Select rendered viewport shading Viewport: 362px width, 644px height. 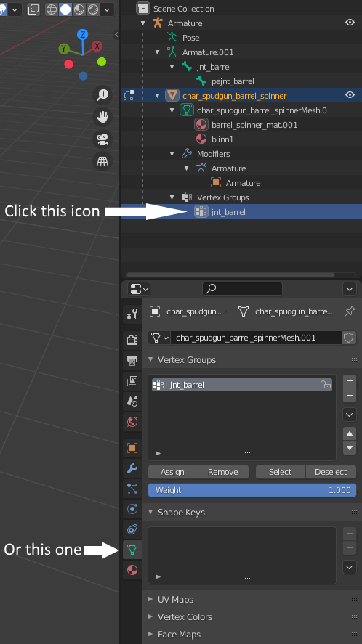pos(93,9)
